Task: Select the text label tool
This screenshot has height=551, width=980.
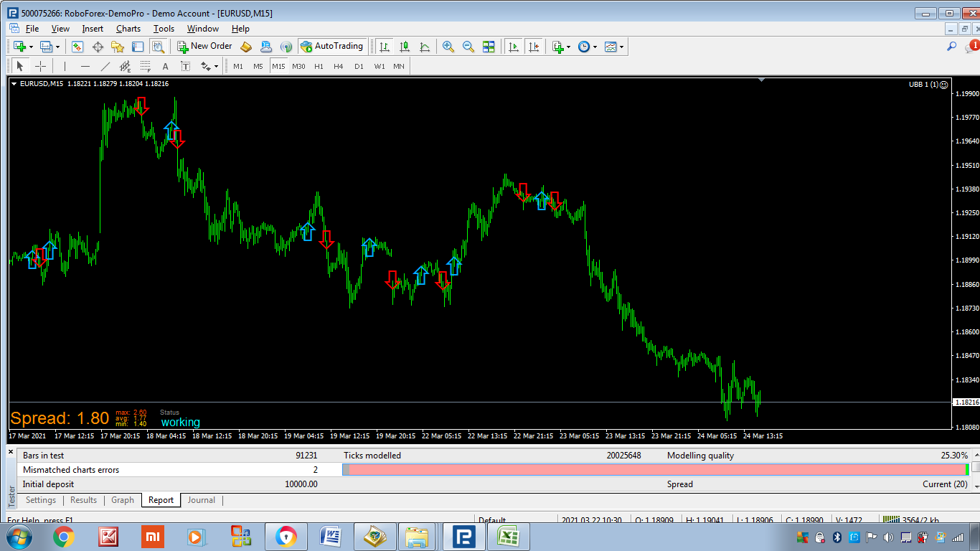Action: pyautogui.click(x=185, y=66)
